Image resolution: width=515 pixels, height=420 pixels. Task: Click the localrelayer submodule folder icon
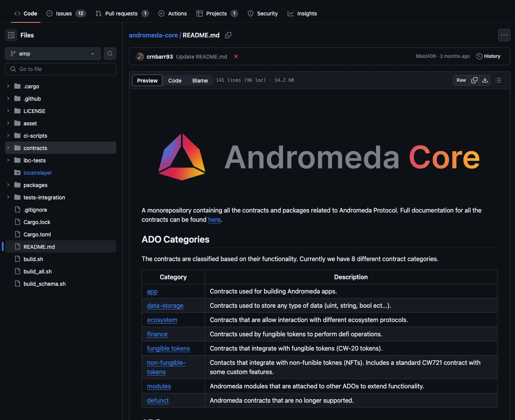coord(17,172)
